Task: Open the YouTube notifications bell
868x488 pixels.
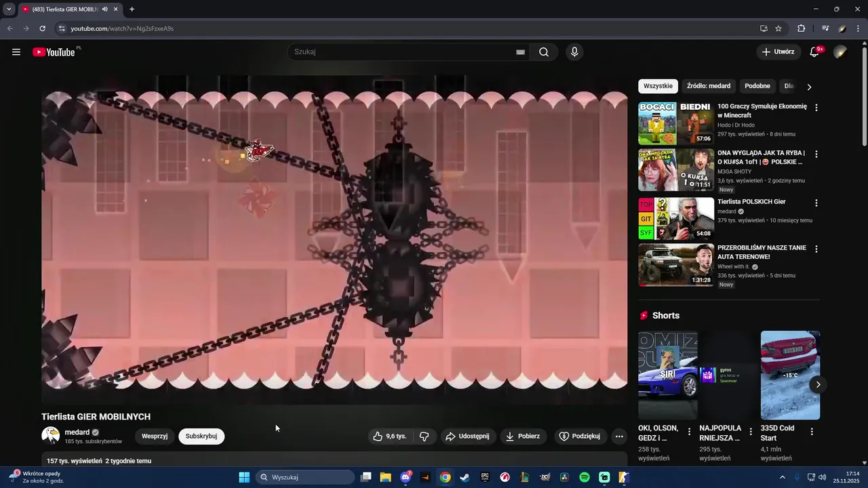Action: [815, 52]
